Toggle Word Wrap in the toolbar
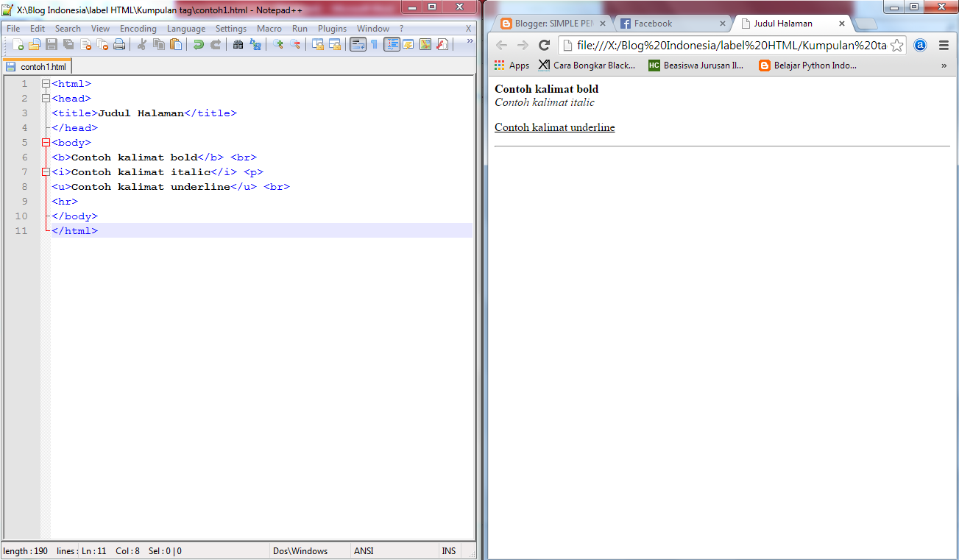Screen dimensions: 959x560 pyautogui.click(x=358, y=45)
